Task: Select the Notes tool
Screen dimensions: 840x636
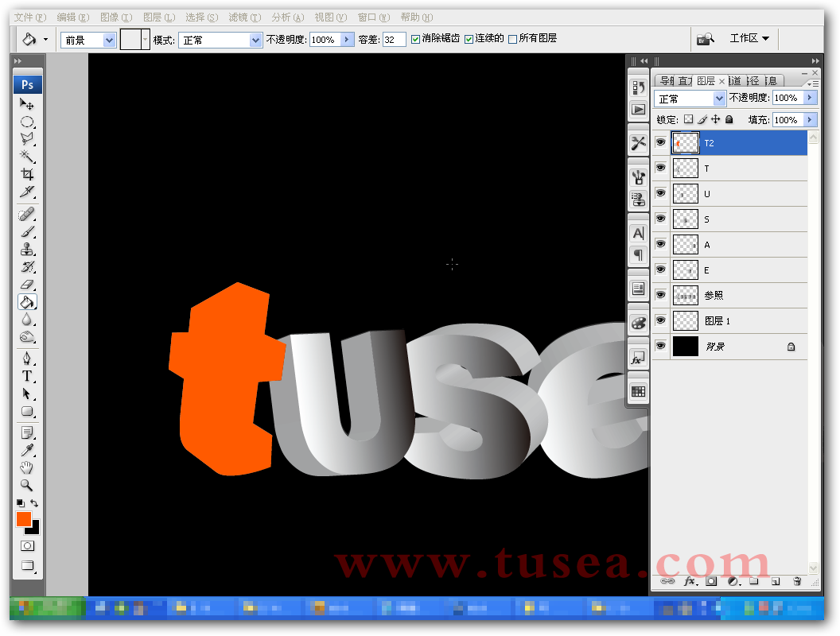Action: point(27,432)
